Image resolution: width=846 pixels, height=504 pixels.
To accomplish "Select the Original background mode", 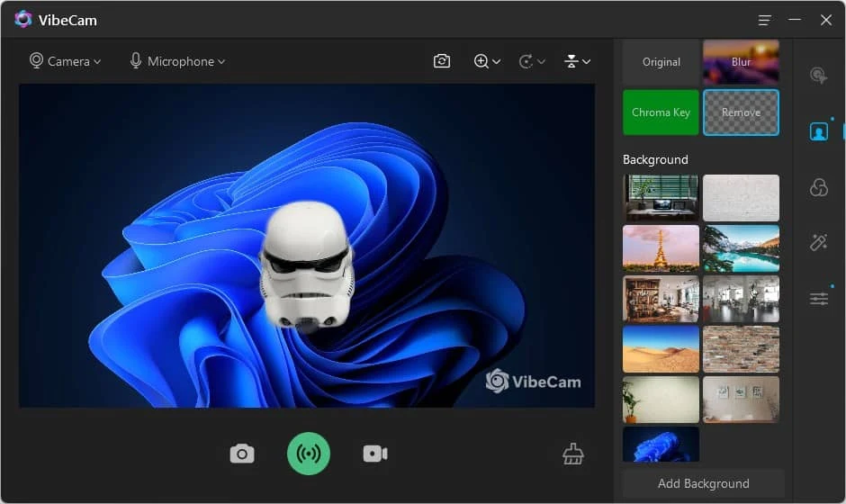I will [x=661, y=62].
